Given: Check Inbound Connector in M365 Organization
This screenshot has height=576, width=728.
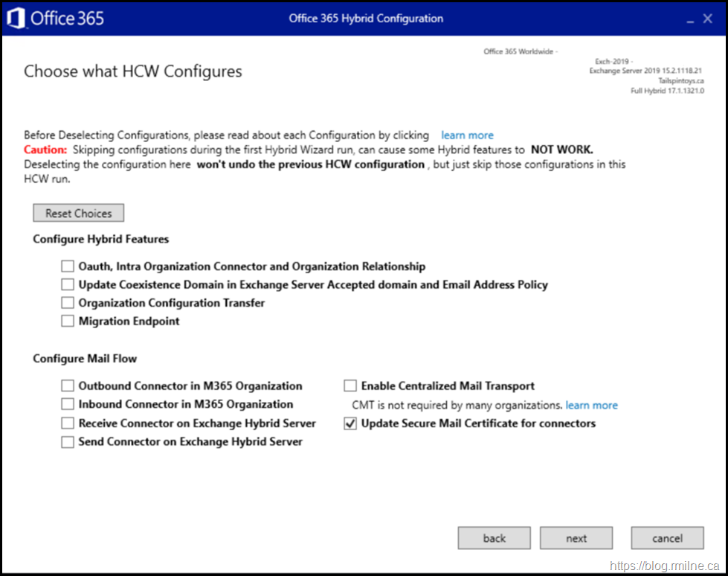Looking at the screenshot, I should pos(68,404).
